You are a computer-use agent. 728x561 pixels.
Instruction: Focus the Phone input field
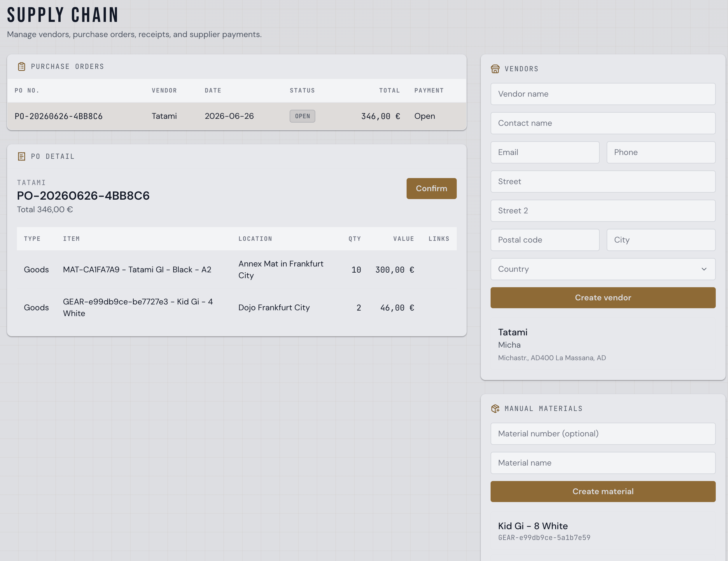[661, 152]
